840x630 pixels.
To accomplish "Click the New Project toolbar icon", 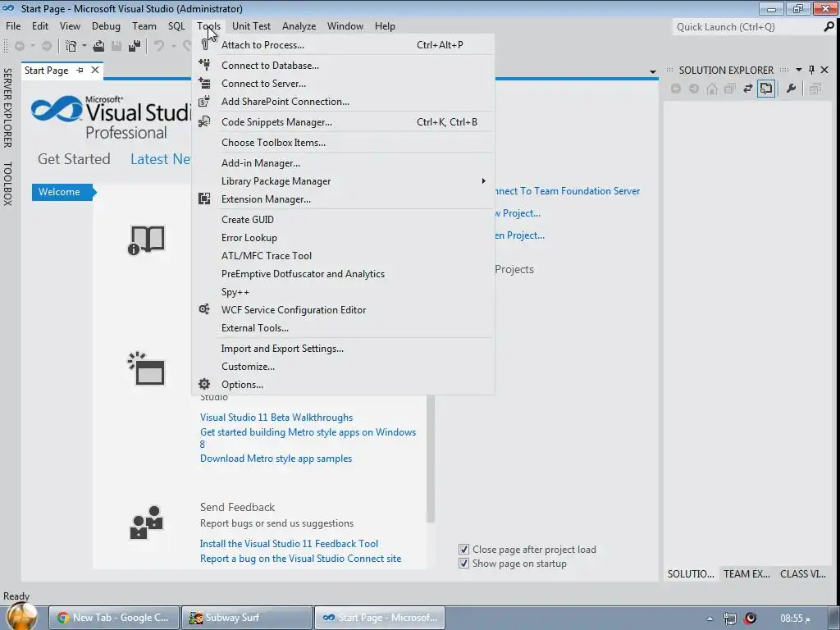I will click(71, 46).
